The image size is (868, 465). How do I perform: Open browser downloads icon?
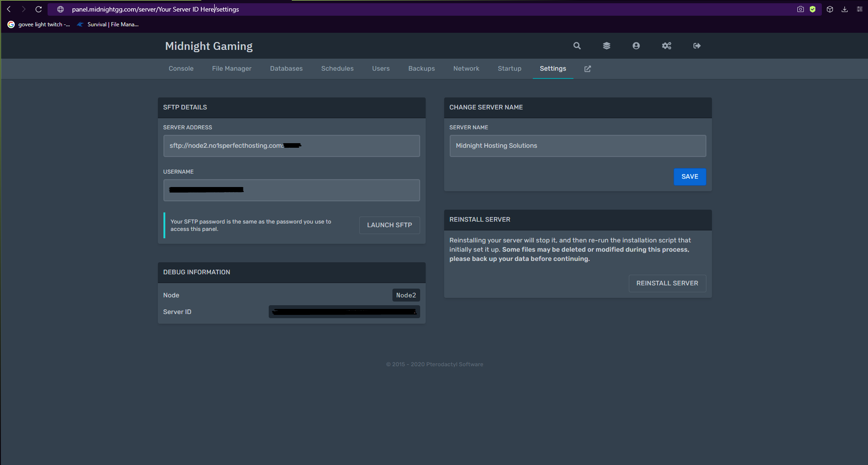pos(844,9)
